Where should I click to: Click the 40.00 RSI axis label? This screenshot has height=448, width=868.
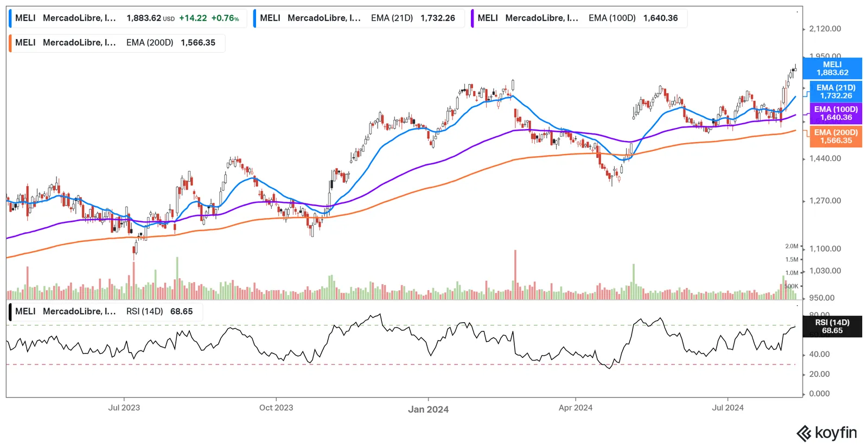819,354
